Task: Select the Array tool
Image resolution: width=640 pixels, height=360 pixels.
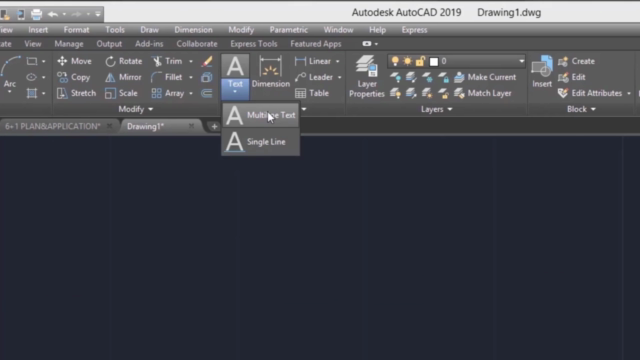Action: point(167,93)
